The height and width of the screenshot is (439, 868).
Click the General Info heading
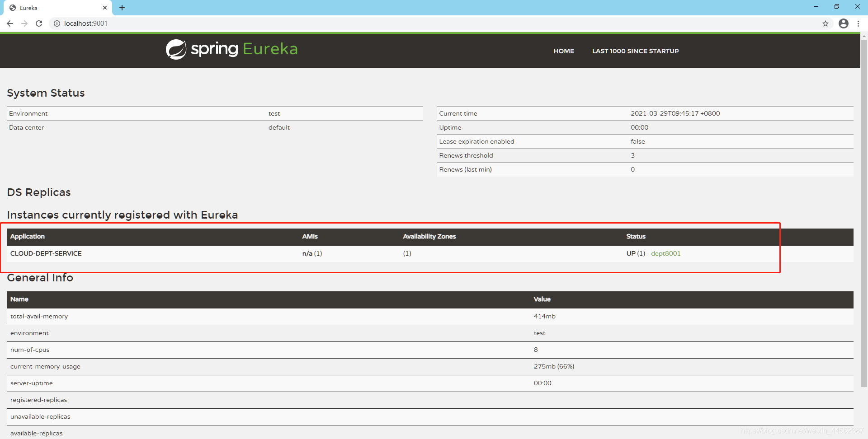point(40,278)
